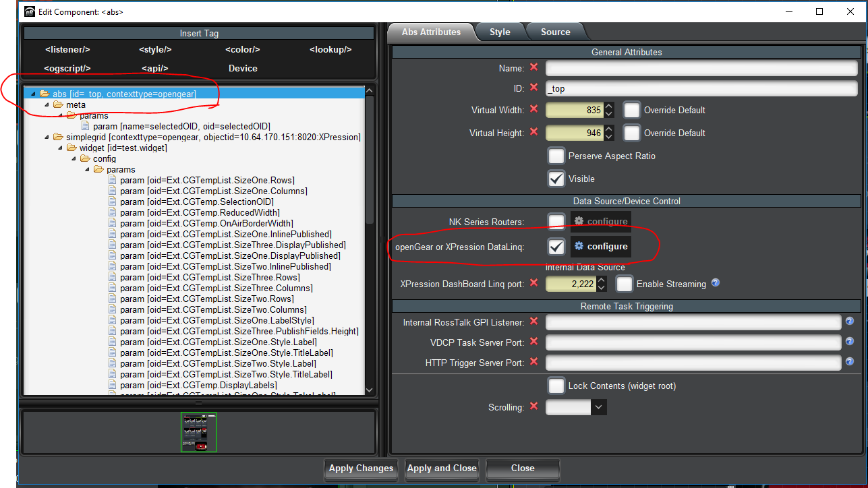
Task: Insert a <style/> tag
Action: (155, 49)
